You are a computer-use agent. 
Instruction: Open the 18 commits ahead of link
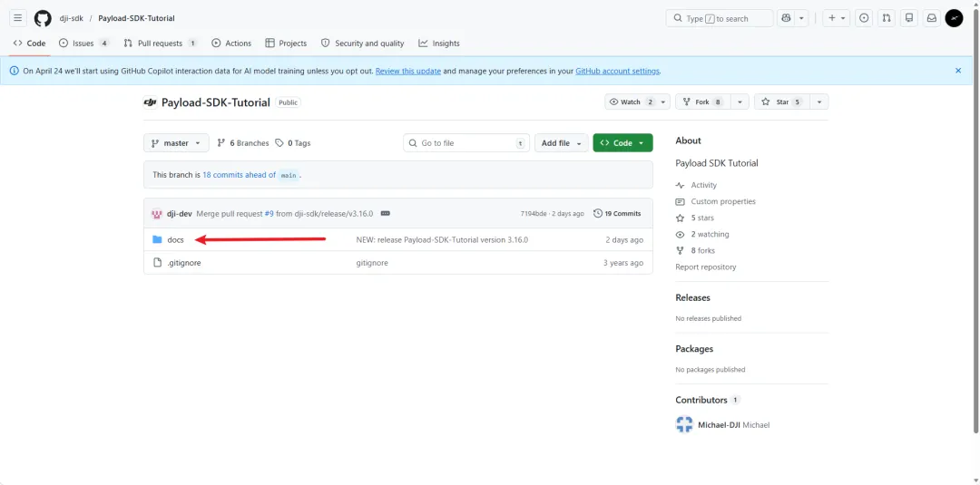click(x=239, y=175)
